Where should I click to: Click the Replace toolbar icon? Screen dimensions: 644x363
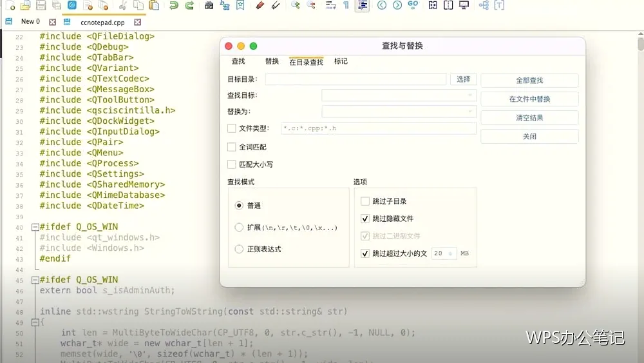coord(225,5)
